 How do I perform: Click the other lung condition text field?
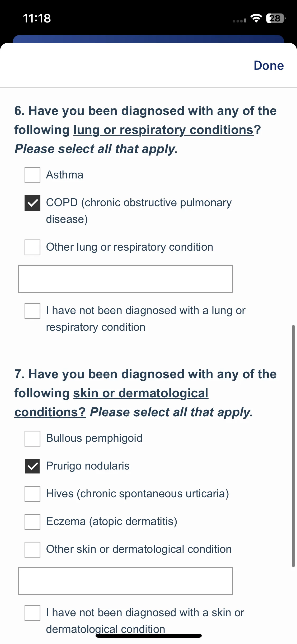click(x=126, y=279)
